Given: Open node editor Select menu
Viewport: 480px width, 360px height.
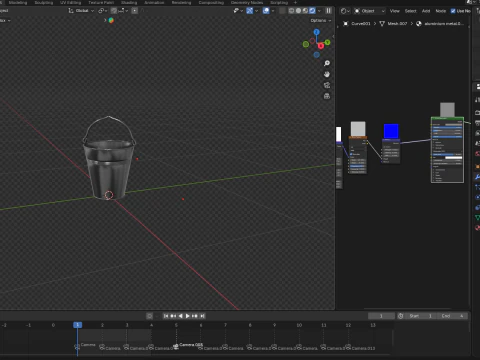Looking at the screenshot, I should tap(411, 11).
